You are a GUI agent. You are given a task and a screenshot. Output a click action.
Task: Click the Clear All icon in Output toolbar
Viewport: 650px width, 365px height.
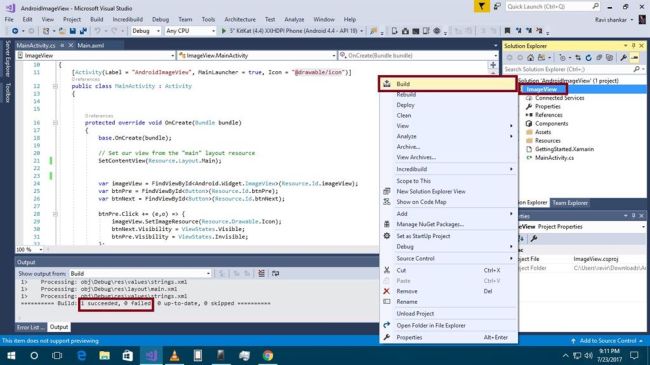click(262, 273)
